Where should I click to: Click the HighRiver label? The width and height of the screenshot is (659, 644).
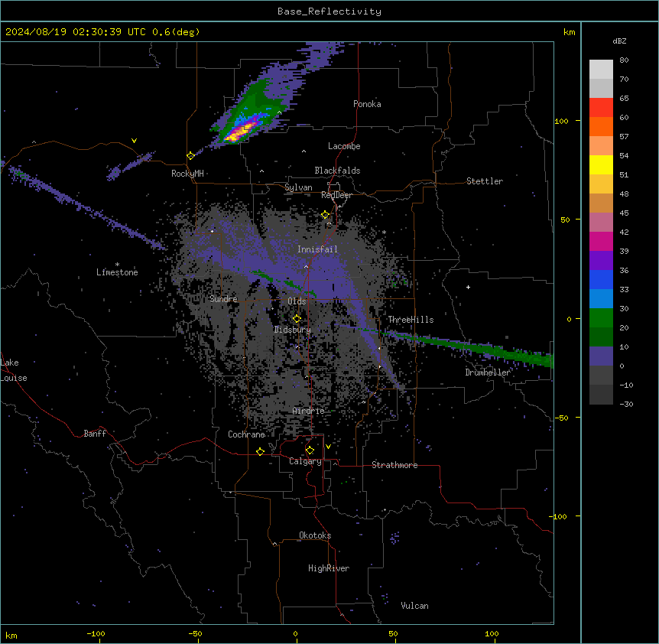(x=329, y=568)
